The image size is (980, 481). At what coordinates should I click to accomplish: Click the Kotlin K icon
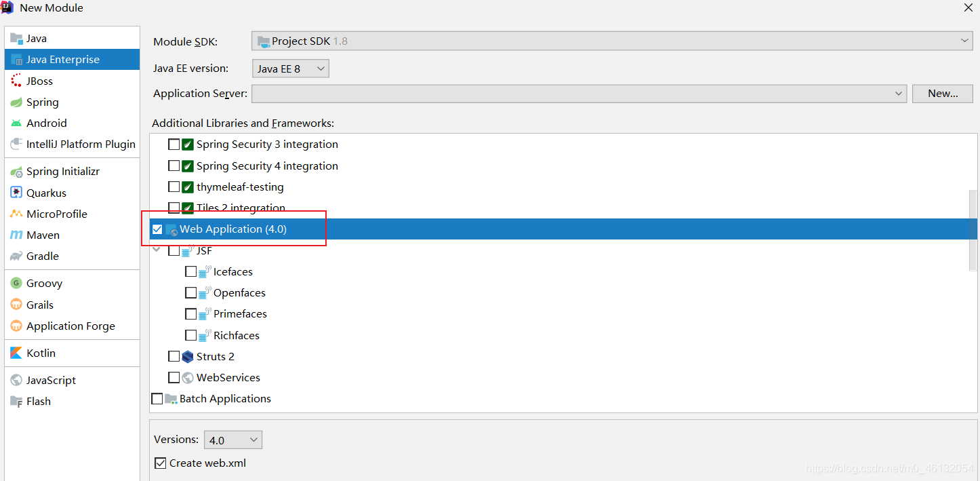pyautogui.click(x=16, y=353)
